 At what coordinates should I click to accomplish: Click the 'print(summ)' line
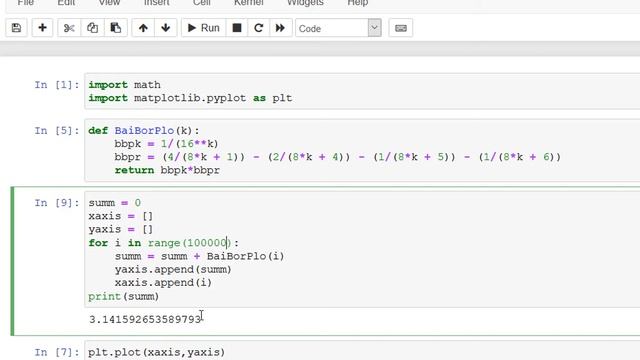[124, 296]
